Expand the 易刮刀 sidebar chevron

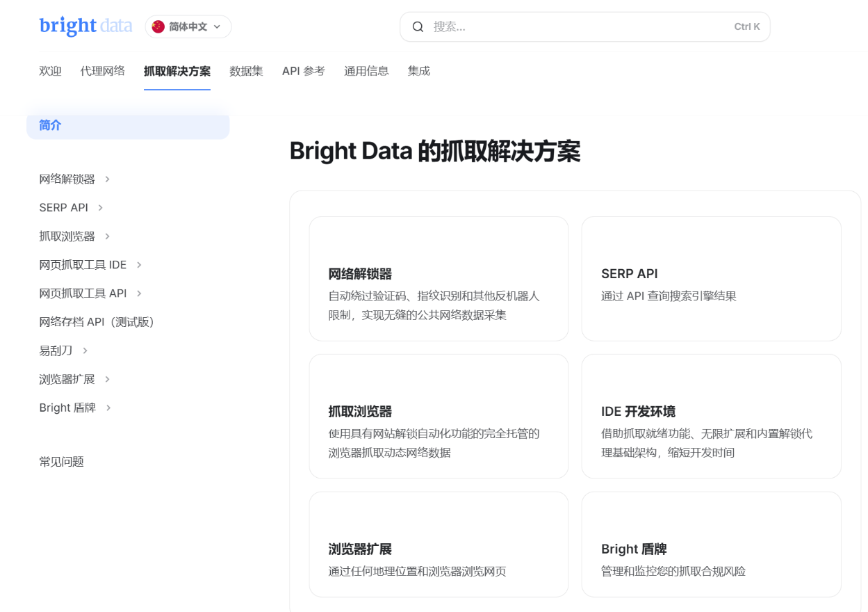[85, 351]
